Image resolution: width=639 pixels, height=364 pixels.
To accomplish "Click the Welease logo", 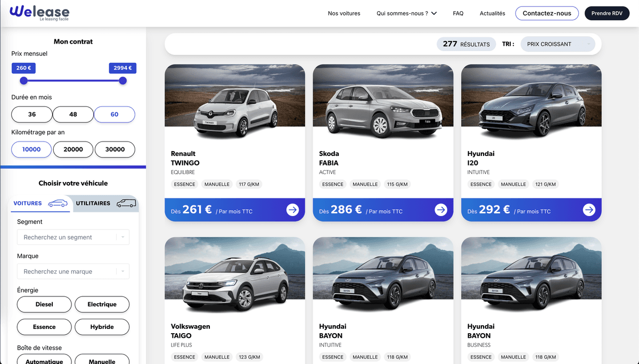I will tap(39, 13).
